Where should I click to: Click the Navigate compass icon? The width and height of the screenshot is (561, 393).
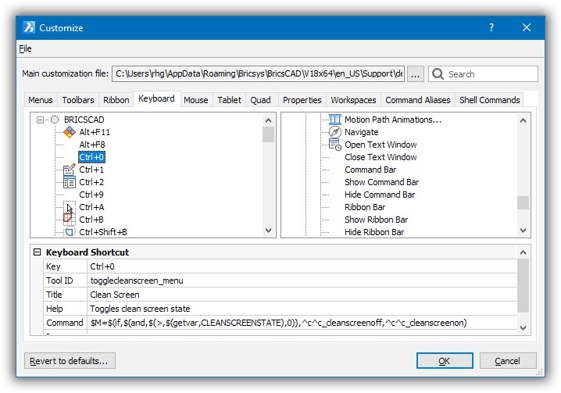(335, 132)
